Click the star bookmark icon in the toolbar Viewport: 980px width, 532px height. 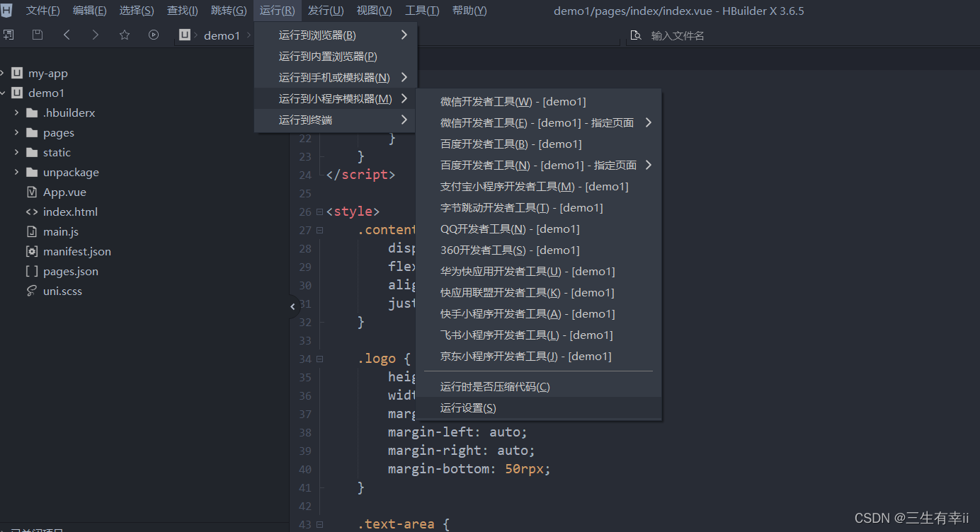(125, 34)
